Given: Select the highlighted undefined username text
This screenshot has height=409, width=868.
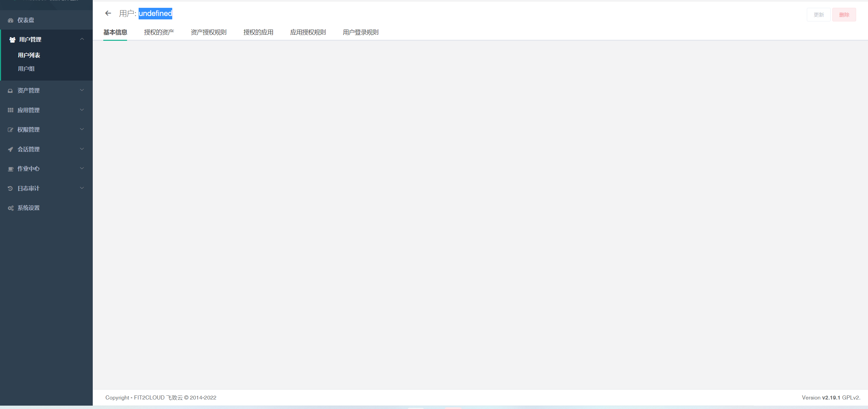Looking at the screenshot, I should [x=155, y=14].
